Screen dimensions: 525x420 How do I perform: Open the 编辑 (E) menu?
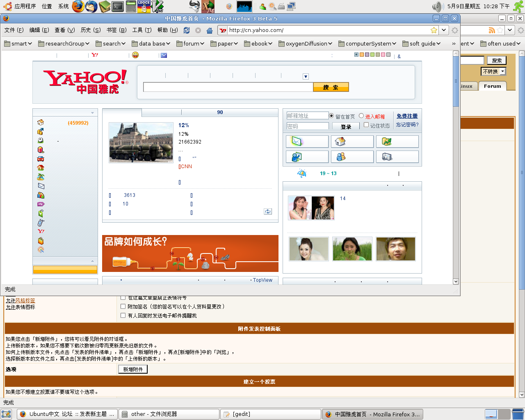coord(39,30)
